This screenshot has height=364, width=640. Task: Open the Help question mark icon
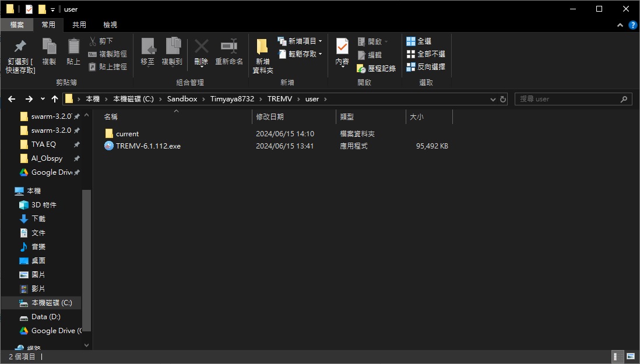632,25
